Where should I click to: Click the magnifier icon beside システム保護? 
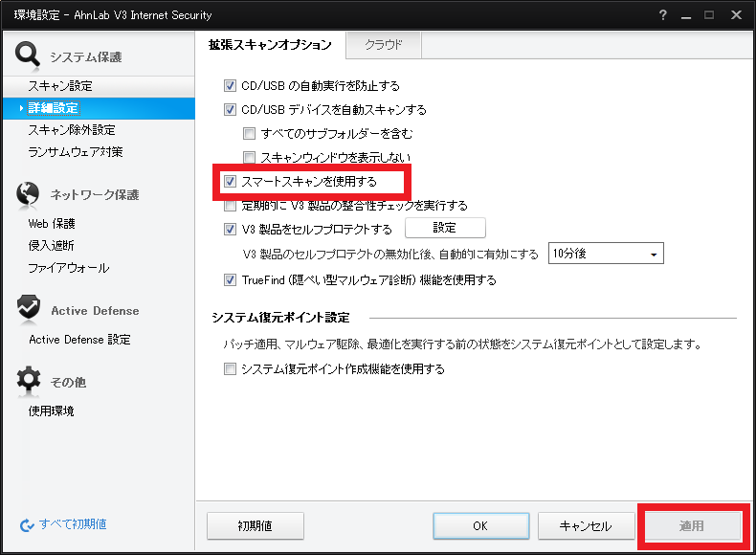pyautogui.click(x=27, y=54)
